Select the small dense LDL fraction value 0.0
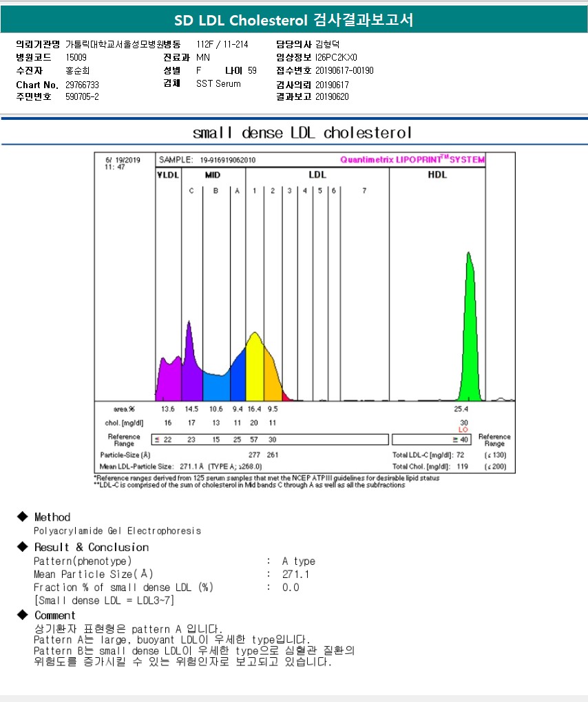 (291, 588)
